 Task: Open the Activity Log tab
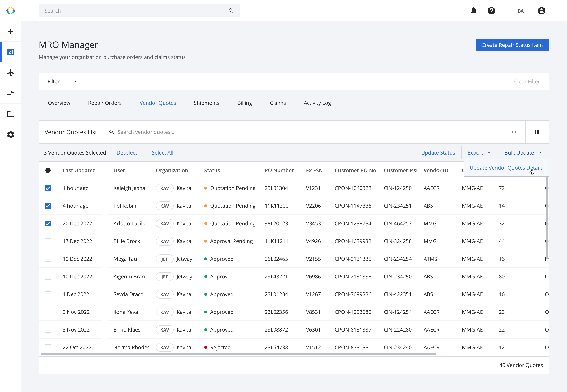click(x=317, y=103)
